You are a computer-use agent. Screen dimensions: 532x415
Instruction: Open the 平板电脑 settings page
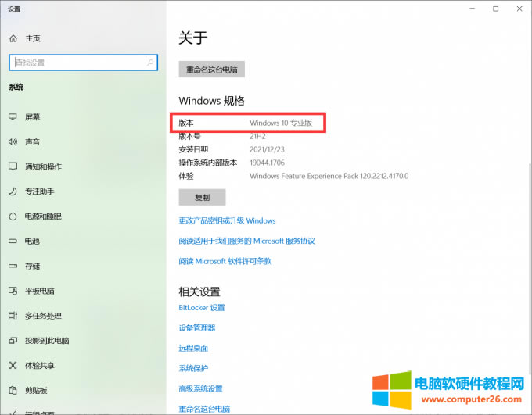pyautogui.click(x=40, y=291)
